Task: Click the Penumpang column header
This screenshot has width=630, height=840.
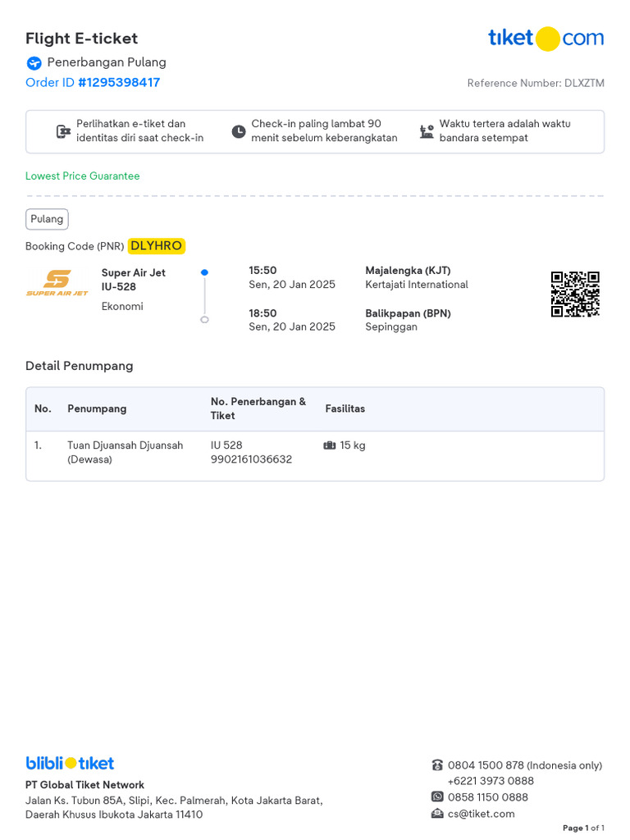Action: pos(97,409)
